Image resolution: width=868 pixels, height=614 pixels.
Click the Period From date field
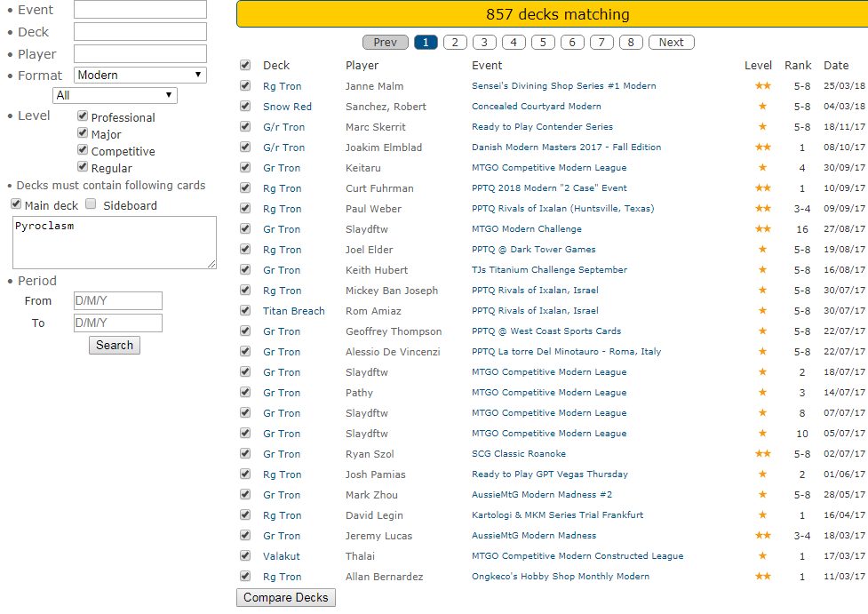coord(117,301)
